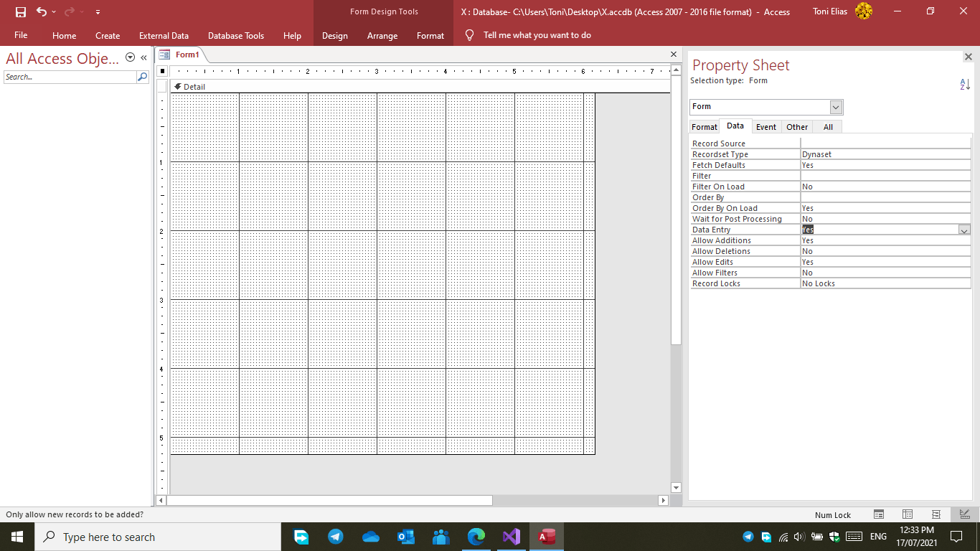Viewport: 980px width, 551px height.
Task: Click the Allow Filters value field
Action: point(885,273)
